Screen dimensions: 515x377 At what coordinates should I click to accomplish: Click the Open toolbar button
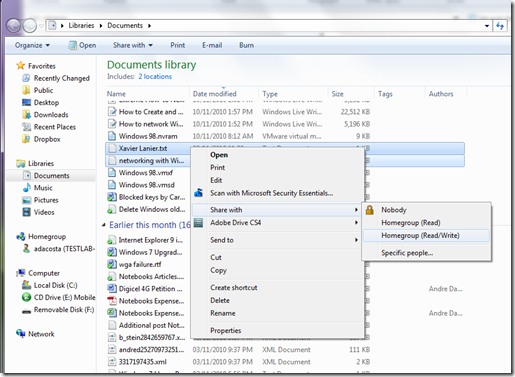[x=82, y=45]
